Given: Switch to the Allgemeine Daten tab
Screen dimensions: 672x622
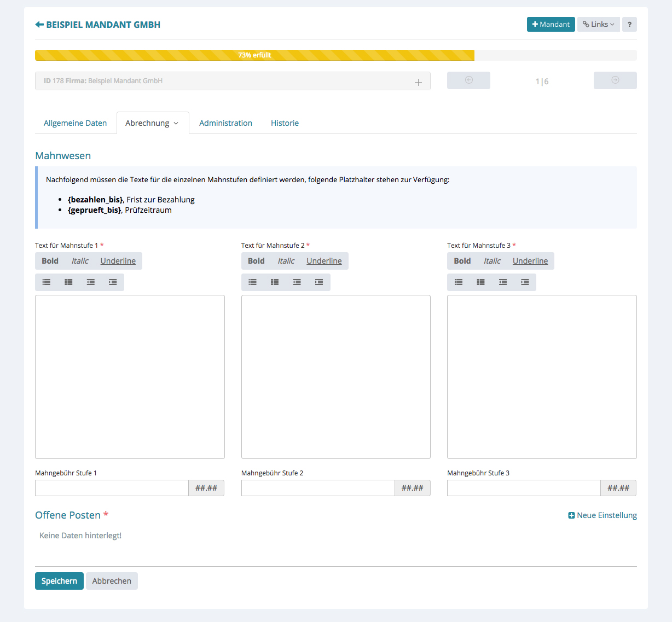Looking at the screenshot, I should tap(76, 123).
